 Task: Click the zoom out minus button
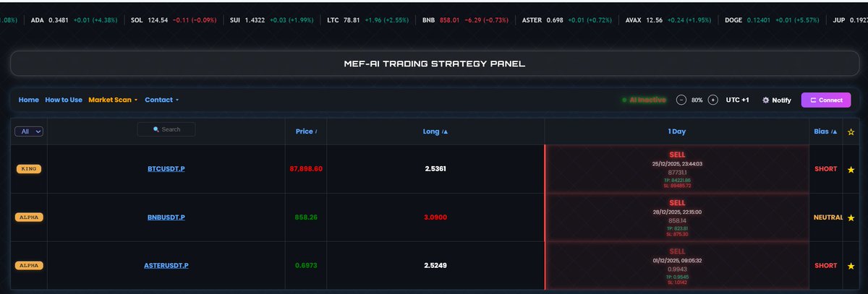tap(681, 100)
